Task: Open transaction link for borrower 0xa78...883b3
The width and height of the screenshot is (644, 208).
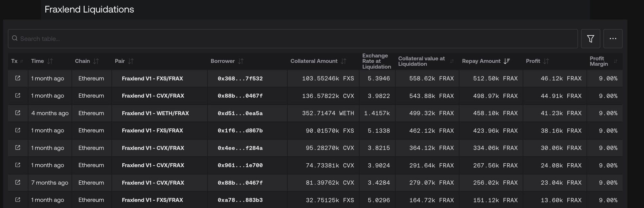Action: coord(18,200)
